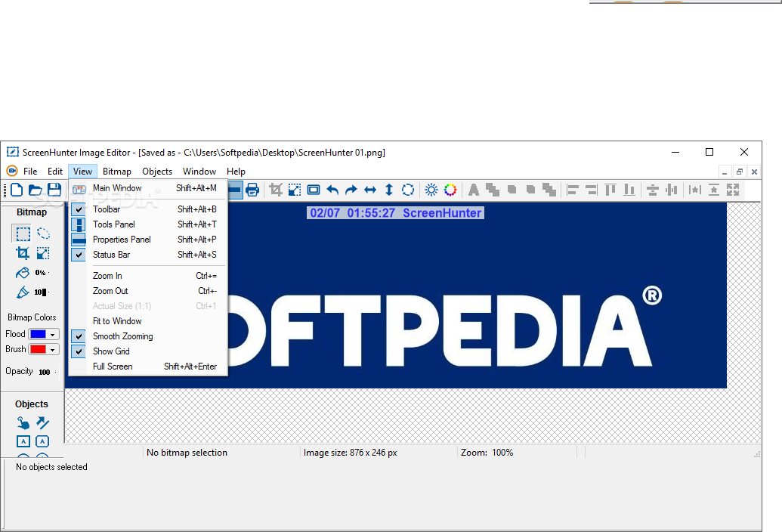Image resolution: width=782 pixels, height=532 pixels.
Task: Choose Main Window from the View menu
Action: tap(148, 188)
